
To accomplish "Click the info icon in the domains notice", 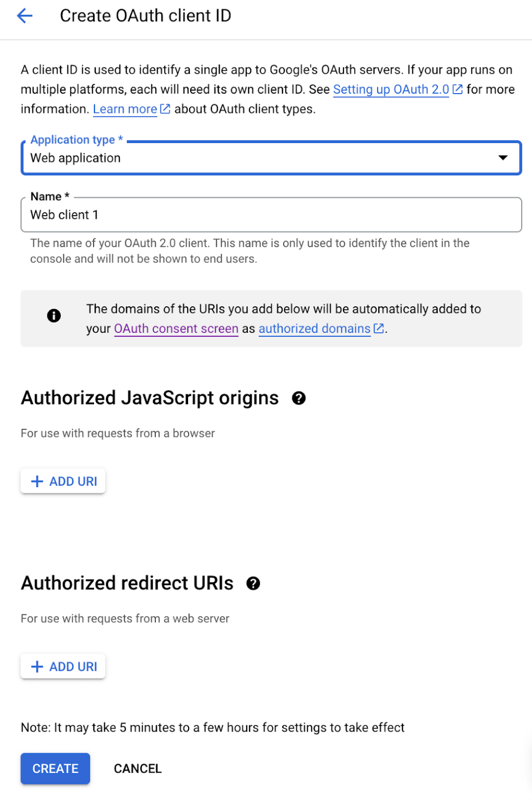I will click(x=54, y=315).
